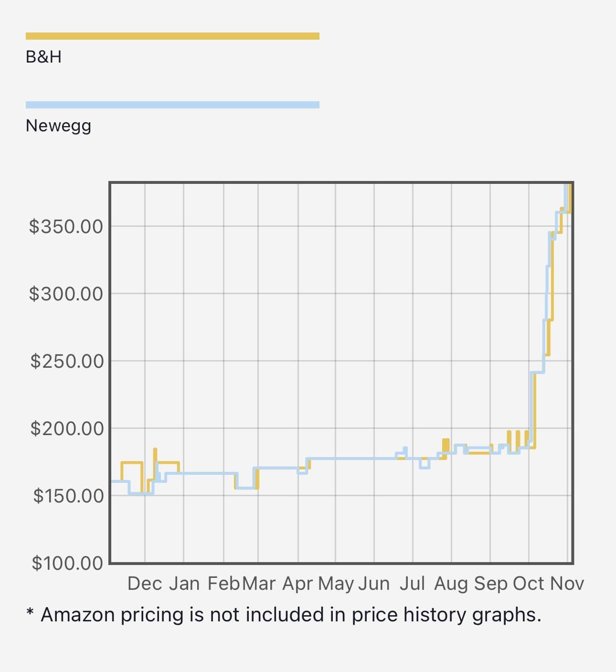Click the Oct month axis label

tap(528, 584)
